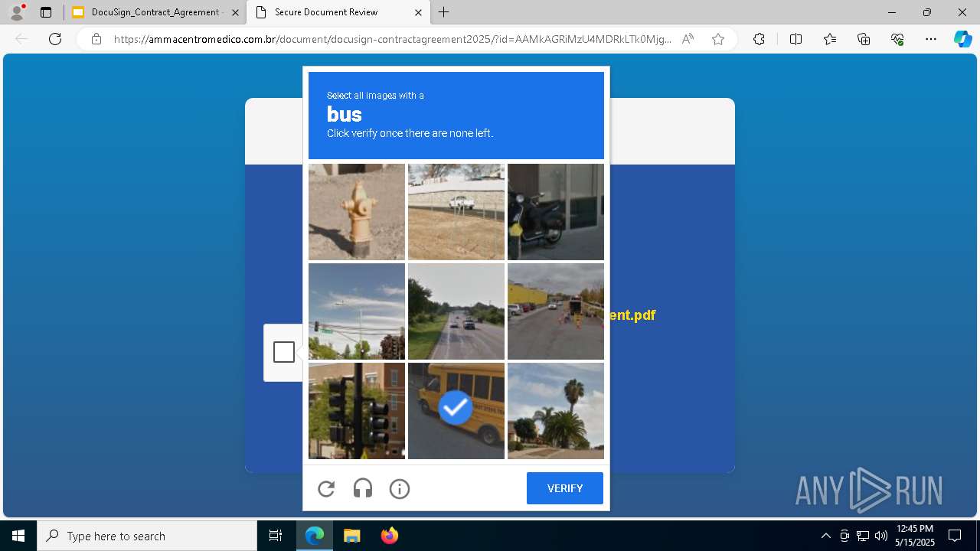The image size is (980, 551).
Task: Open Task View on the taskbar
Action: click(276, 536)
